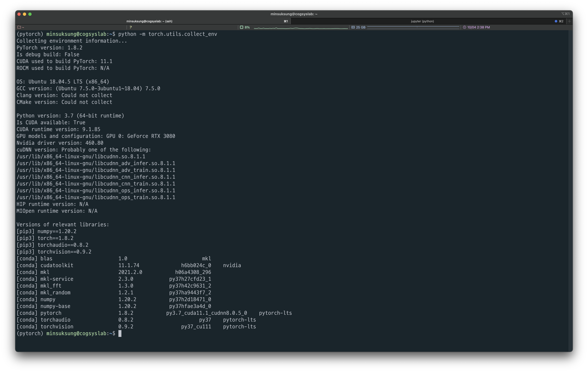Click the 25 GB memory label
The image size is (588, 372).
pos(360,27)
